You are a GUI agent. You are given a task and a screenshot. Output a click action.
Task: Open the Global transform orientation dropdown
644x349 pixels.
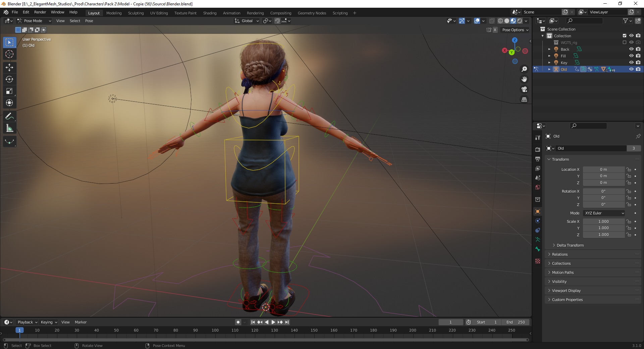pyautogui.click(x=247, y=21)
